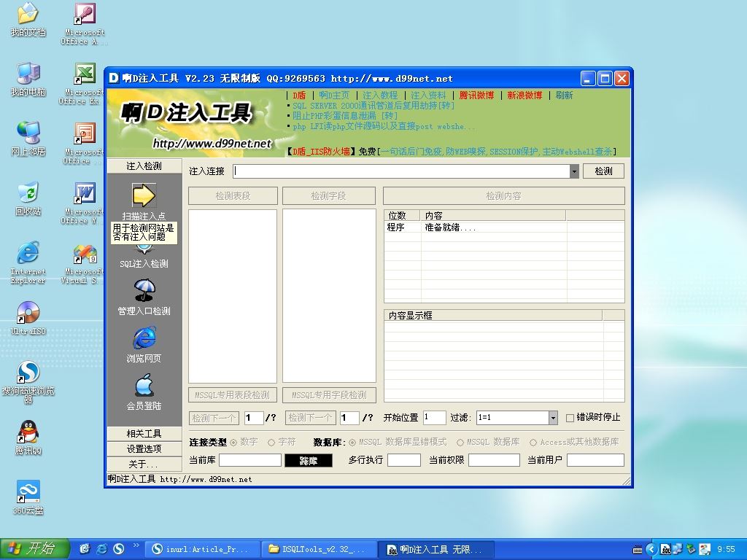
Task: Click the d99net.net URL in banner
Action: click(x=212, y=144)
